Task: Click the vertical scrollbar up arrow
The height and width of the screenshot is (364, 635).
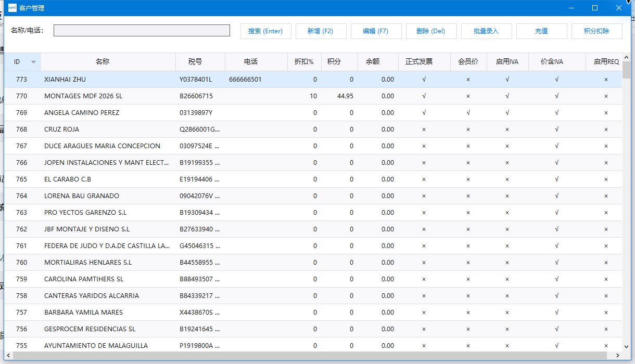Action: (626, 57)
